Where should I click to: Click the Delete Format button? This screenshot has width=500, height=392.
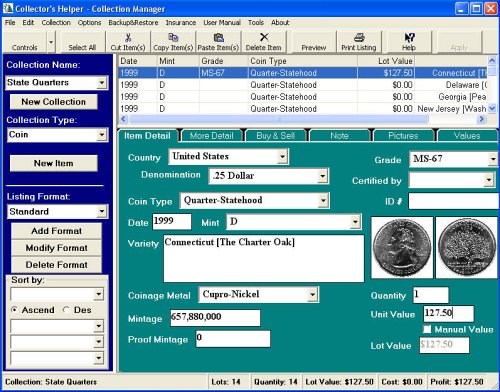point(56,265)
